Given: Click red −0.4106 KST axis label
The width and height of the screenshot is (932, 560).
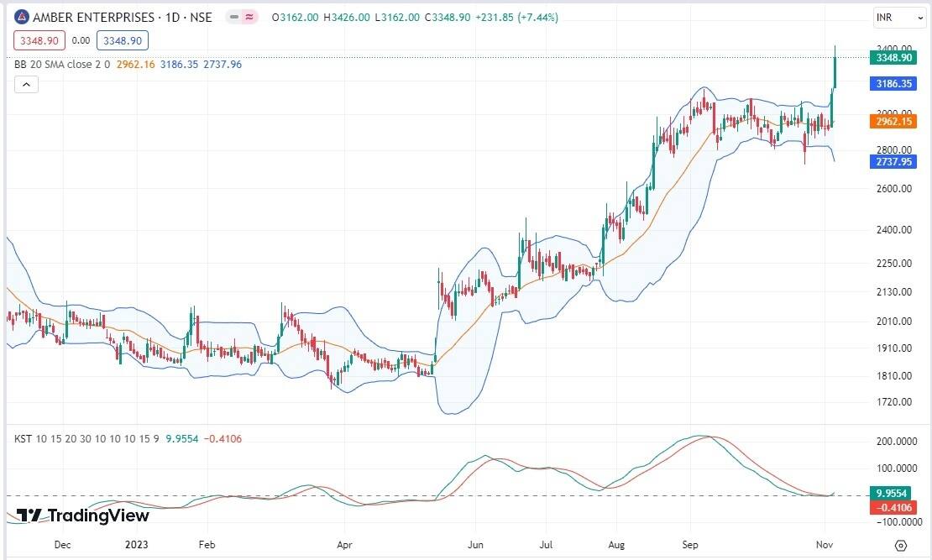Looking at the screenshot, I should [x=892, y=508].
